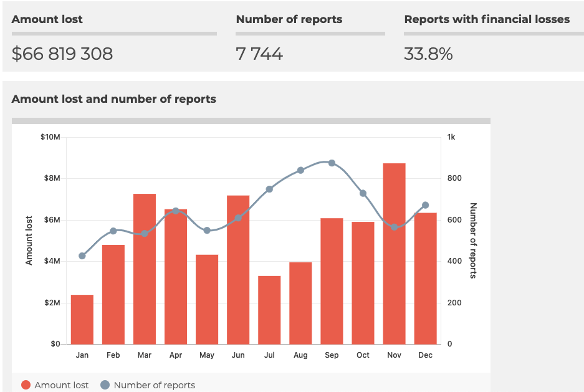Click the August amount lost bar
Image resolution: width=584 pixels, height=392 pixels.
300,303
